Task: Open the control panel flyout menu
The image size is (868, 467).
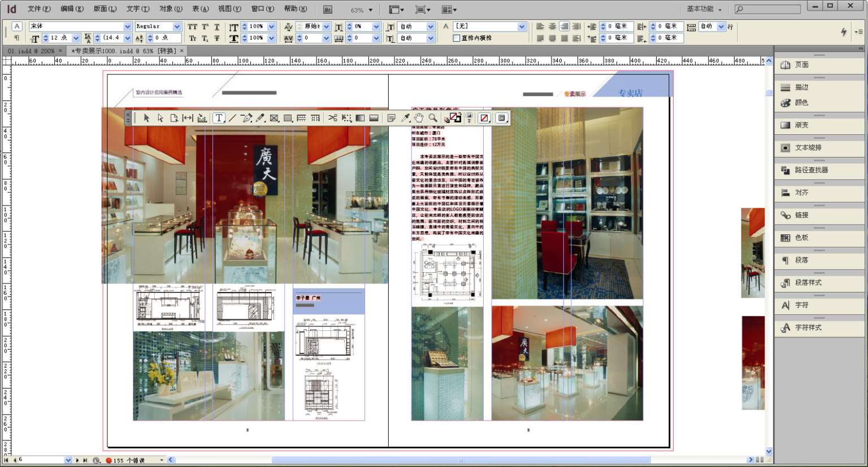Action: [859, 32]
